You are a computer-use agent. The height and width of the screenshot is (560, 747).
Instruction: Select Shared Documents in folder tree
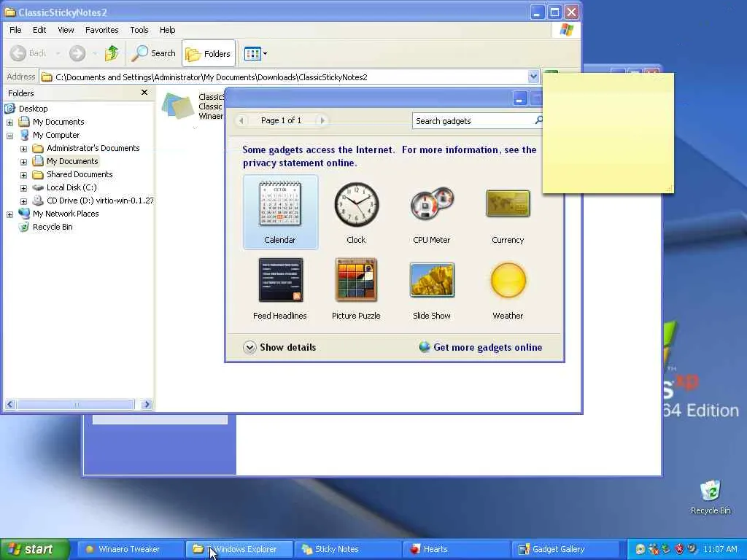[80, 175]
